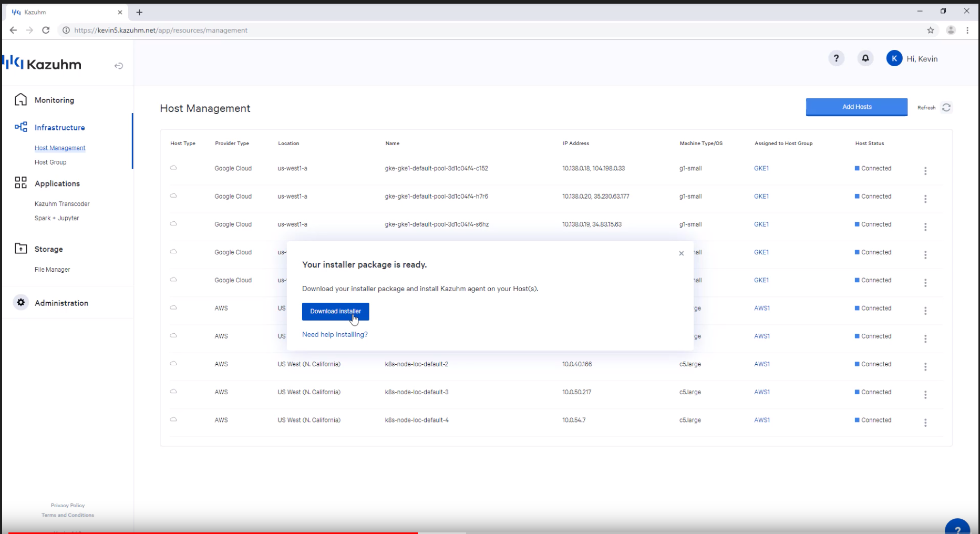Click the video progress bar at bottom
The image size is (980, 534).
pos(490,532)
